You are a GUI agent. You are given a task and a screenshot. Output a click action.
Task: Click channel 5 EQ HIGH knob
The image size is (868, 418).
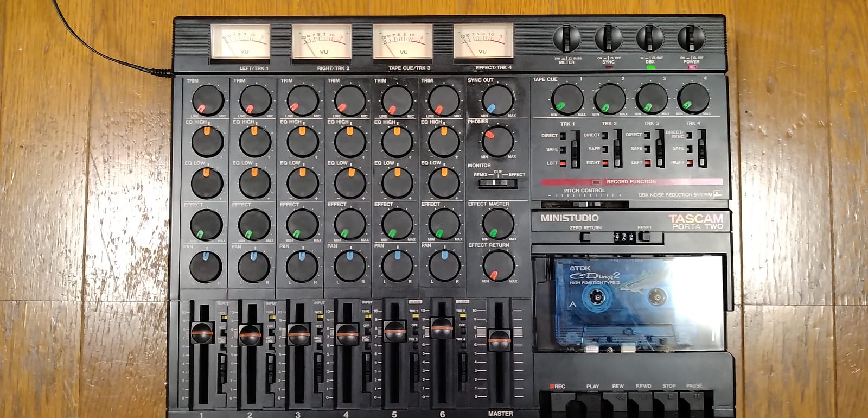click(397, 142)
